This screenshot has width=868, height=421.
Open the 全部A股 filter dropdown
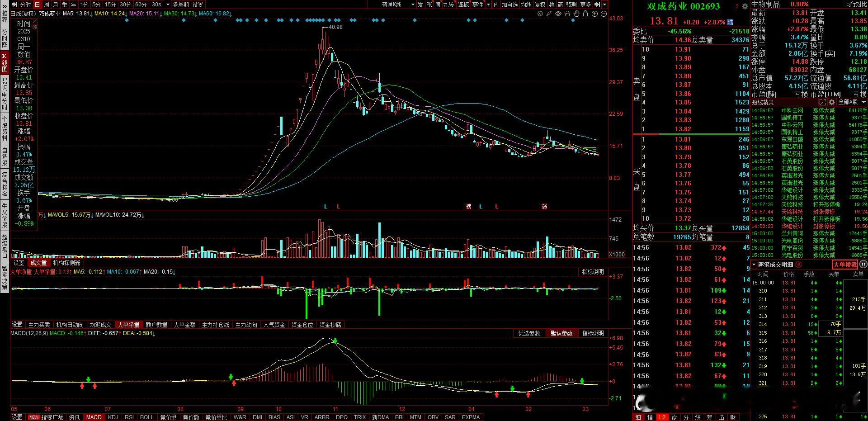tap(852, 102)
